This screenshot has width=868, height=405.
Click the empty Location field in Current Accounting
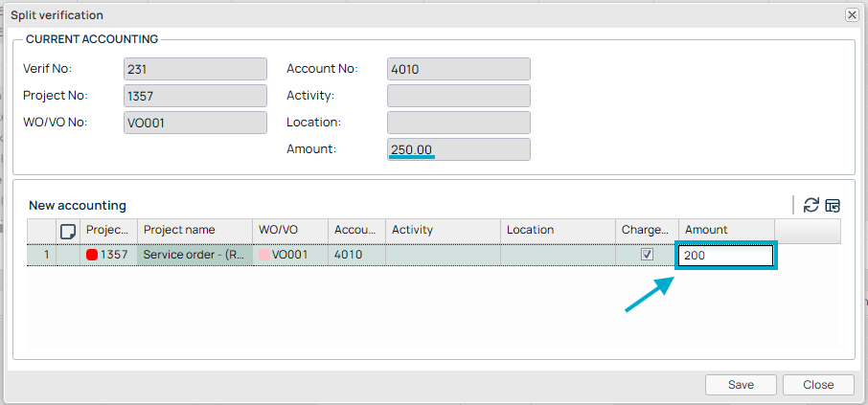coord(459,123)
